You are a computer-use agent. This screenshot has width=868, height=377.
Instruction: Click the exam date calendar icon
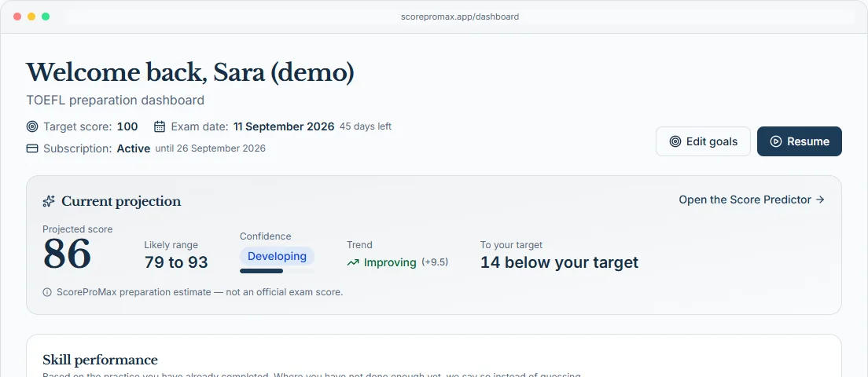pos(160,126)
